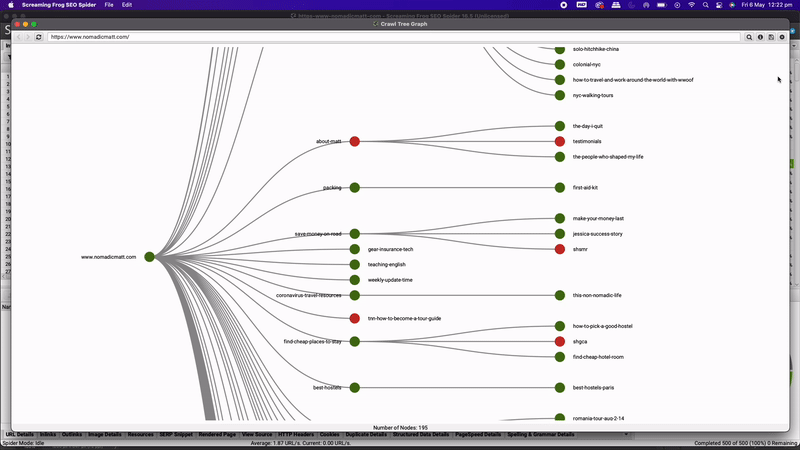Click the nyc-walking-tours label

[x=593, y=95]
